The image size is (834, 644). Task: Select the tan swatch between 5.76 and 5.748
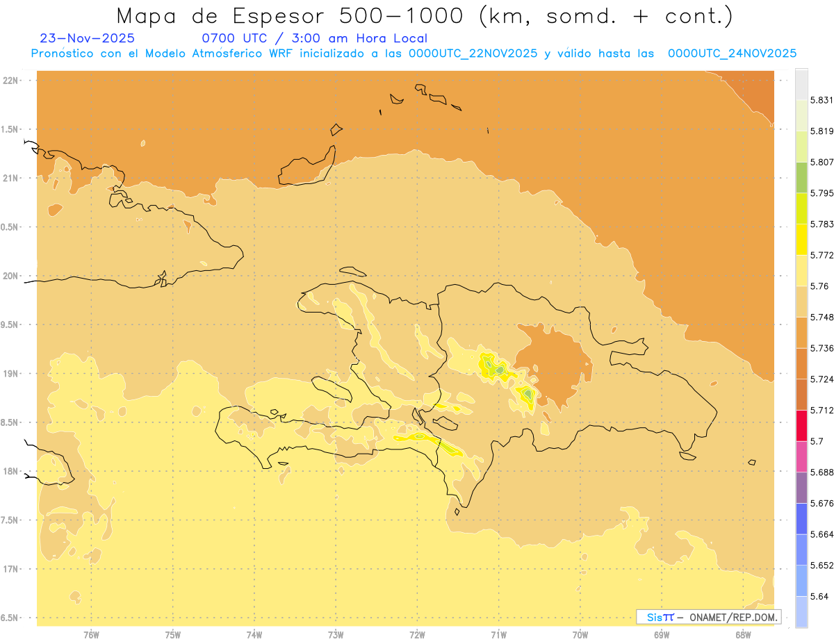pos(801,302)
